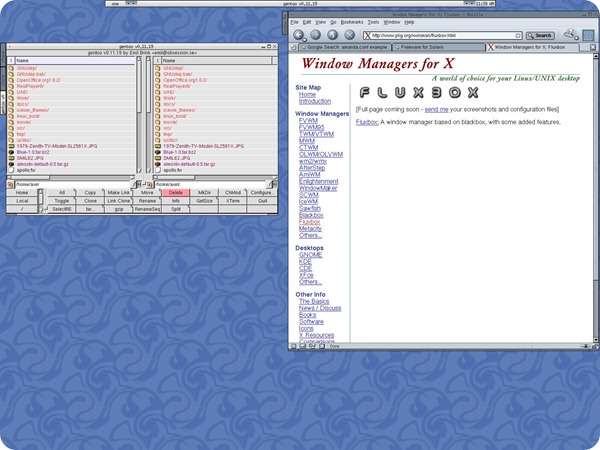Click left pane vertical scrollbar in gentoo
The height and width of the screenshot is (450, 600).
[x=139, y=115]
